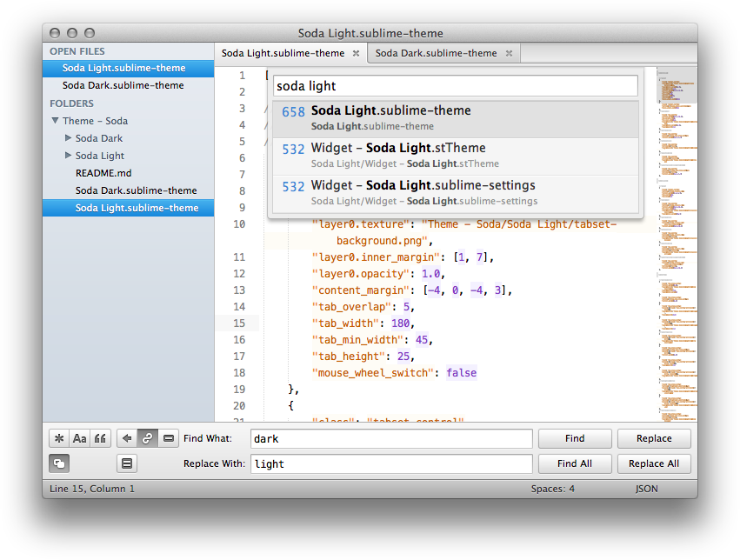This screenshot has width=740, height=560.
Task: Enable whole word search option
Action: point(101,438)
